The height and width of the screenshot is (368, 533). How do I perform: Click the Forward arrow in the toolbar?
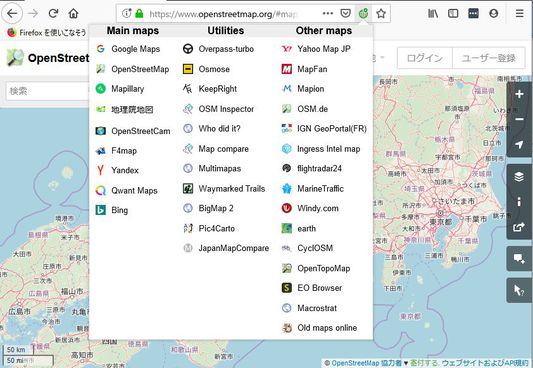point(33,14)
